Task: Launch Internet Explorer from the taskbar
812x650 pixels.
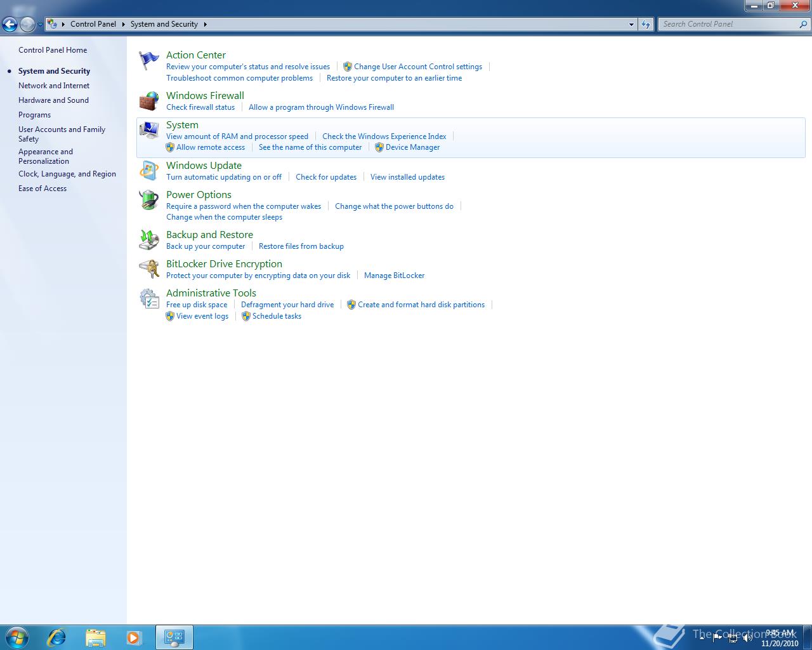Action: 56,637
